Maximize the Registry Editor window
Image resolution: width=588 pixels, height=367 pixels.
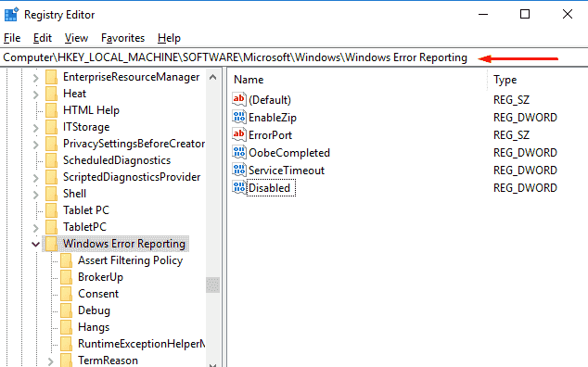(525, 14)
